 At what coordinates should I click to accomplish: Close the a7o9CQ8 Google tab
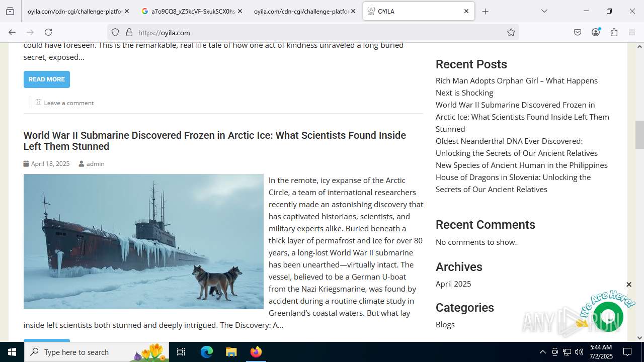click(239, 11)
